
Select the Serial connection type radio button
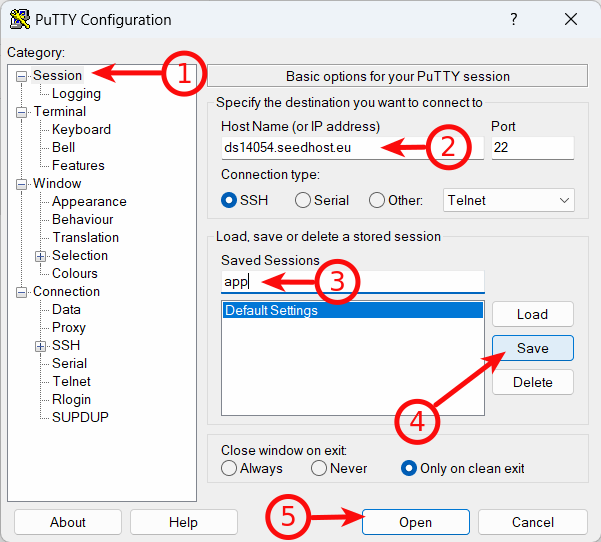point(303,200)
